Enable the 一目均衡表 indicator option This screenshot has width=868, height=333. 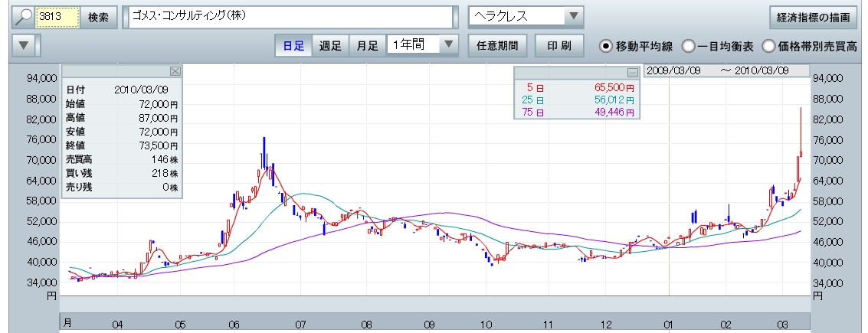coord(689,46)
